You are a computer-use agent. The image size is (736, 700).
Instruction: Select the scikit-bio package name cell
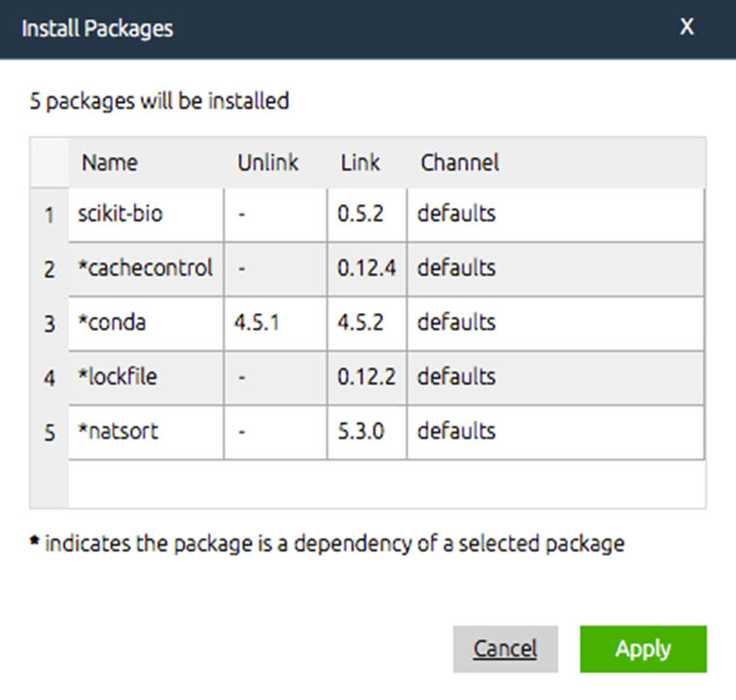146,215
